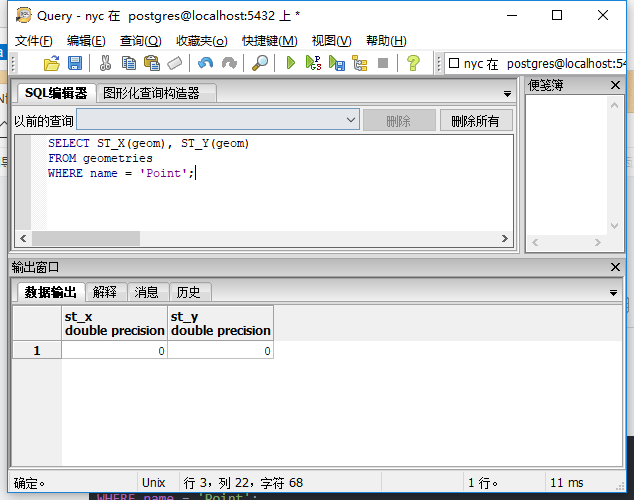
Task: Cut selection with the scissors icon
Action: coord(106,63)
